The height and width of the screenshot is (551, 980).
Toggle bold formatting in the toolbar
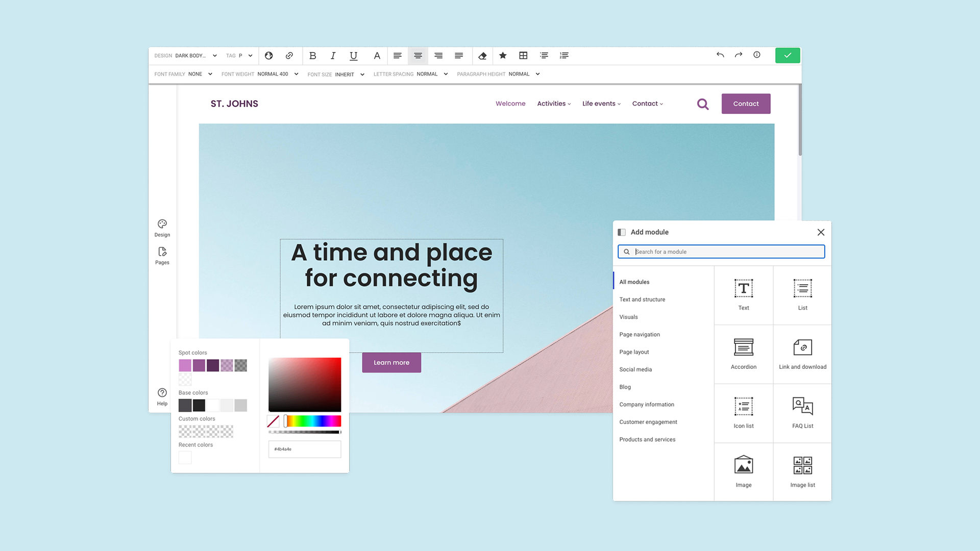[312, 56]
